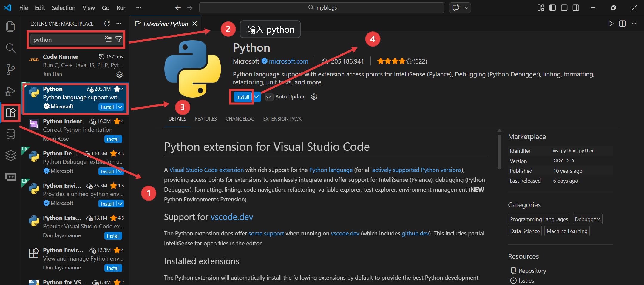Expand the dropdown beside the remote window icon
The height and width of the screenshot is (285, 644).
466,7
